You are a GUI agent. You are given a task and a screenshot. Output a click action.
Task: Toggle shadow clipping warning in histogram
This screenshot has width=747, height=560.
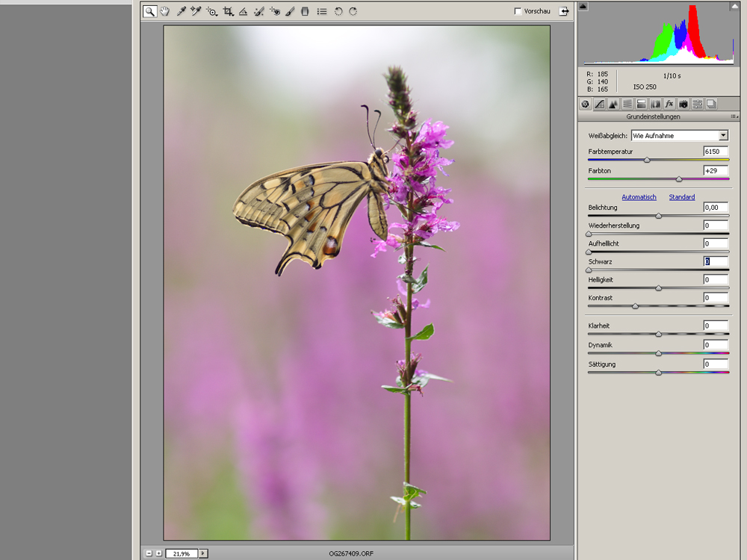coord(583,6)
